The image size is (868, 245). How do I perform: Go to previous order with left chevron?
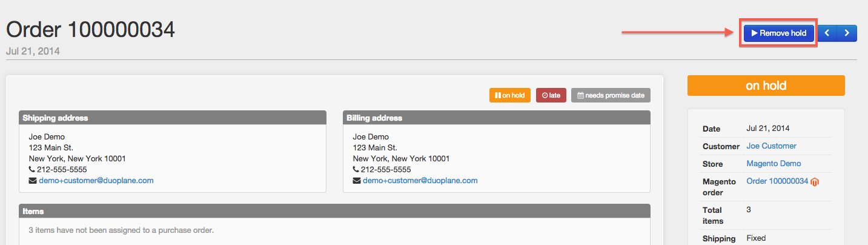[827, 33]
